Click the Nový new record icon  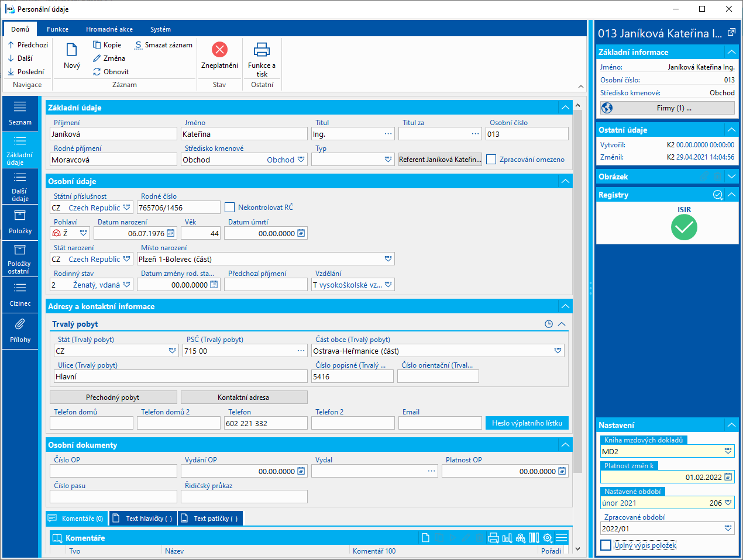coord(71,50)
